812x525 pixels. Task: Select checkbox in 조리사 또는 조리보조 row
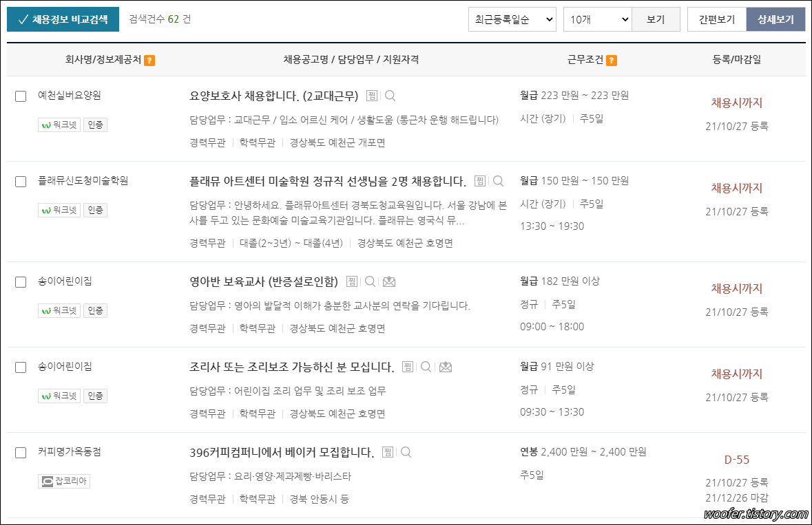(x=21, y=367)
